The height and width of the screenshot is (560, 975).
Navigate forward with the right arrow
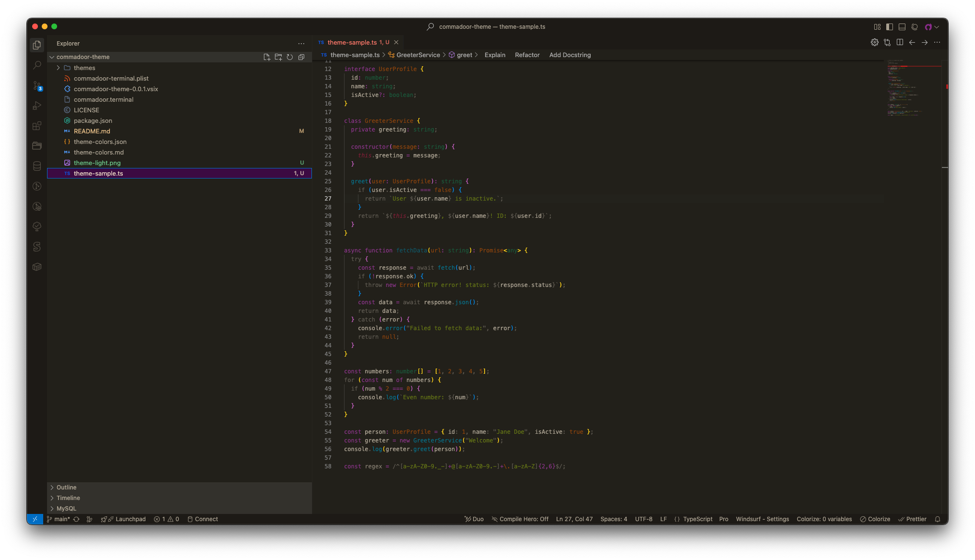[x=925, y=43]
